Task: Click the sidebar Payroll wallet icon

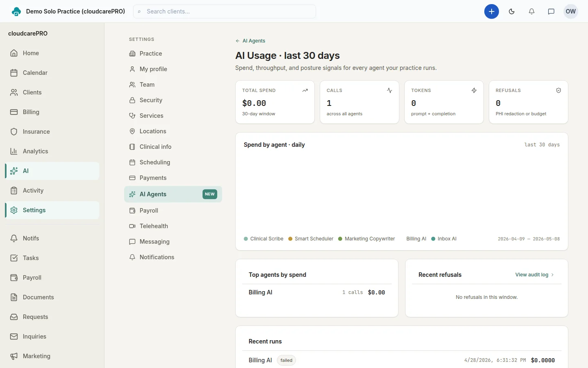Action: click(14, 278)
